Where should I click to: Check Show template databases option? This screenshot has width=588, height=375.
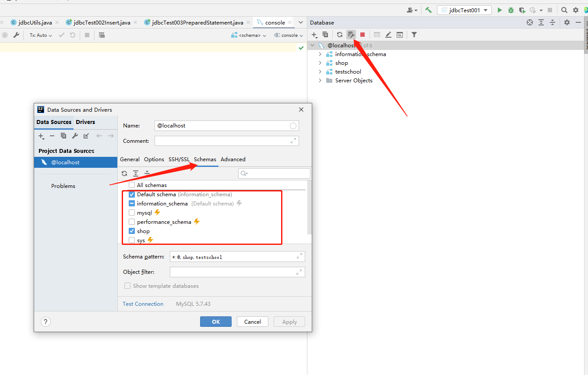point(127,286)
